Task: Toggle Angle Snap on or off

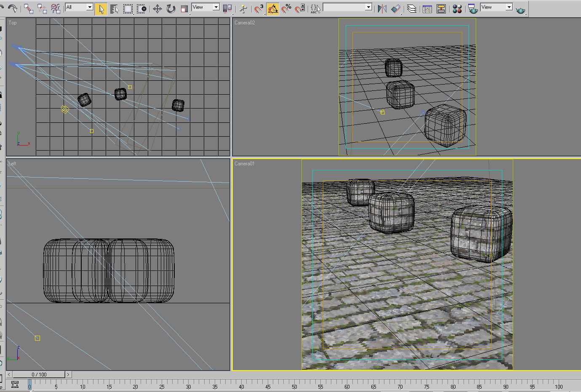Action: pyautogui.click(x=273, y=8)
